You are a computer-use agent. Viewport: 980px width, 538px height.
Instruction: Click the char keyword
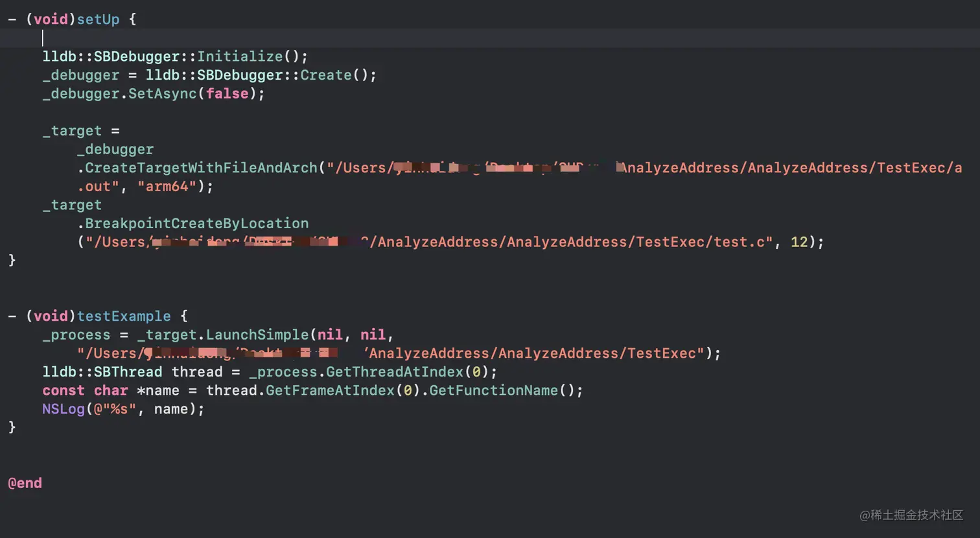click(x=111, y=391)
